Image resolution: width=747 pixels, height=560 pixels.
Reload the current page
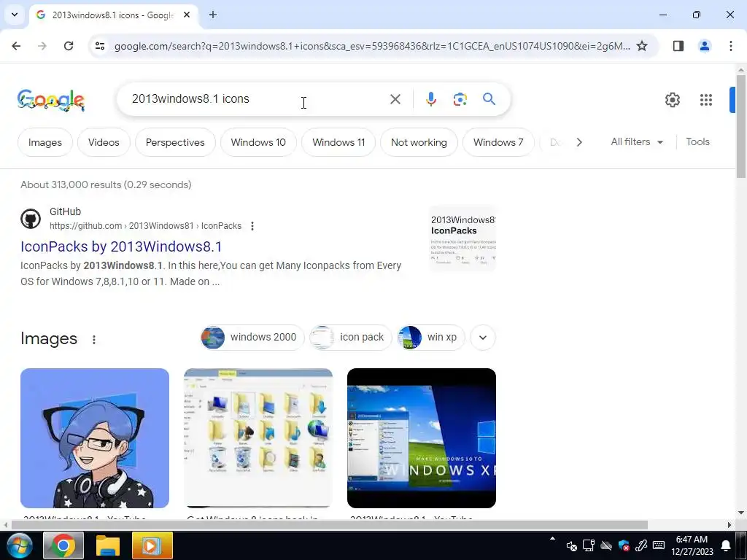(69, 46)
